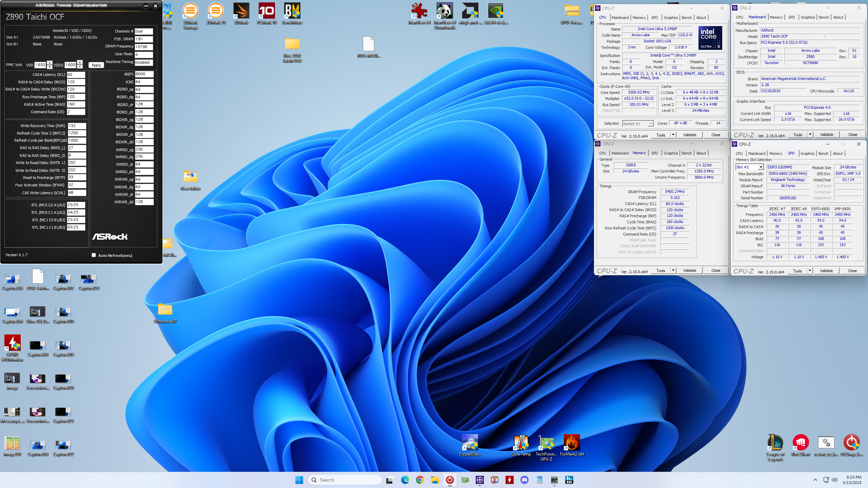Click Close button in CPU-Z SPD window
The width and height of the screenshot is (868, 488).
coord(852,271)
